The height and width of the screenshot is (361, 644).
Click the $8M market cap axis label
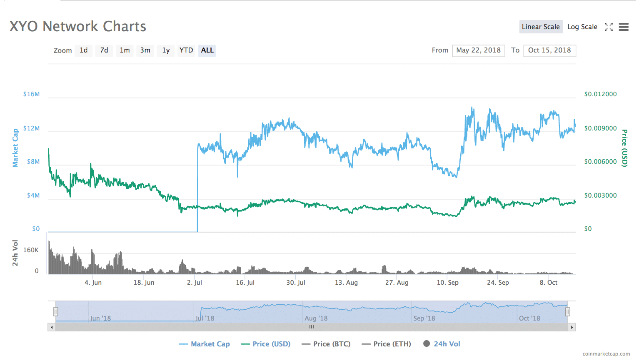pyautogui.click(x=33, y=162)
